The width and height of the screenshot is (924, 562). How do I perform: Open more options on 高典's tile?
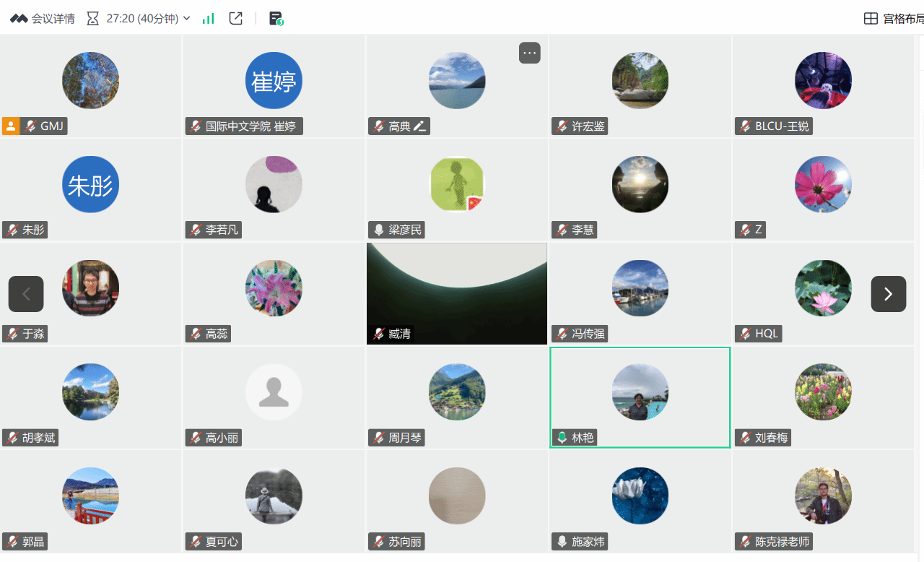(x=529, y=53)
